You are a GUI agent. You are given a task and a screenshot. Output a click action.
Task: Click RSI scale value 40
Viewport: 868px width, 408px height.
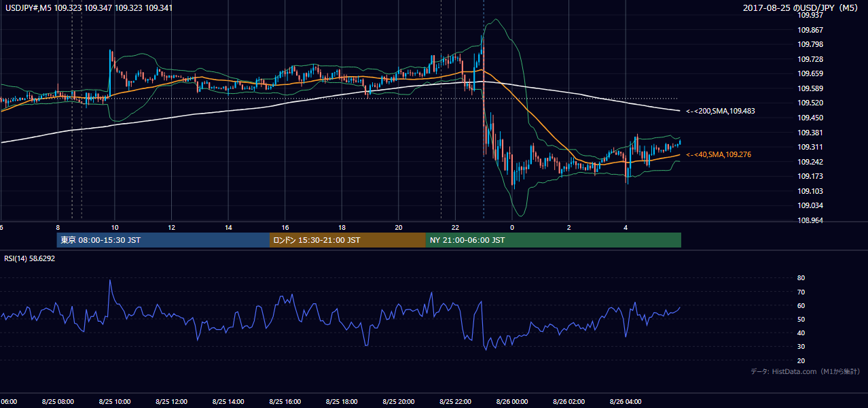tap(801, 333)
